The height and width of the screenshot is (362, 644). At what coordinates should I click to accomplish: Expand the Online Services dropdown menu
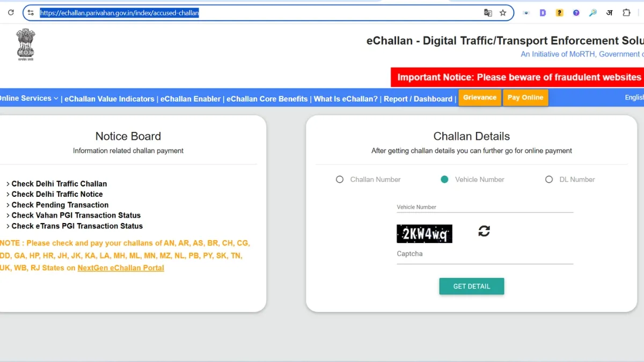click(x=28, y=98)
